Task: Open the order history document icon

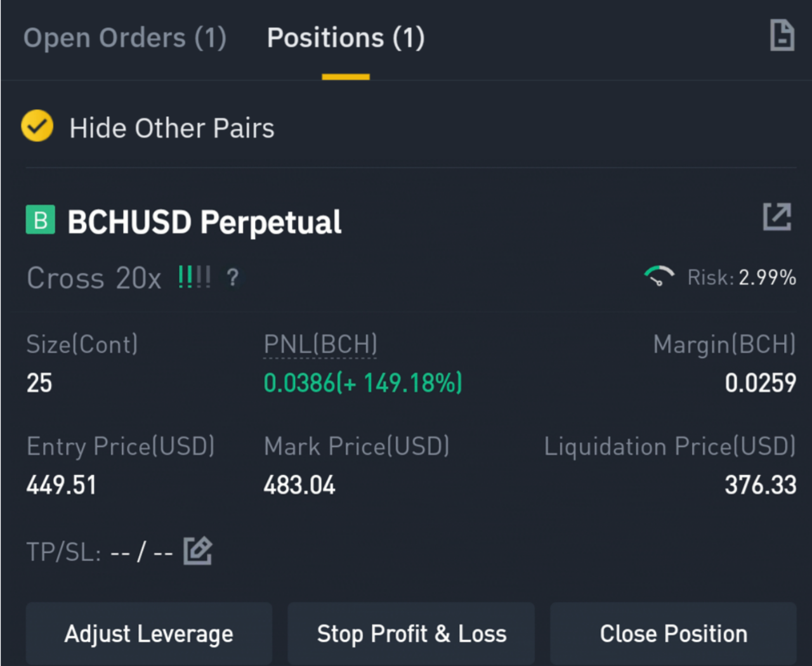Action: click(782, 35)
